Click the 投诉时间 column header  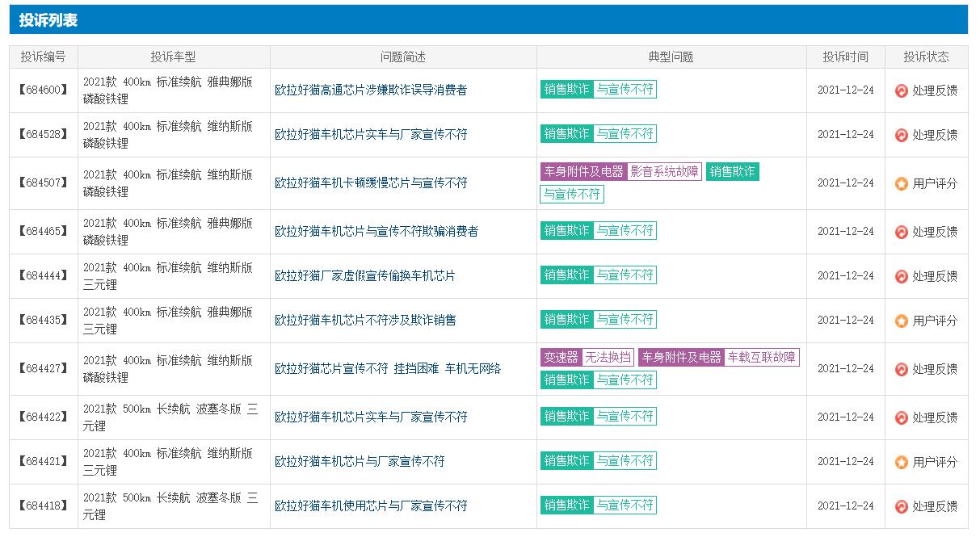coord(846,57)
